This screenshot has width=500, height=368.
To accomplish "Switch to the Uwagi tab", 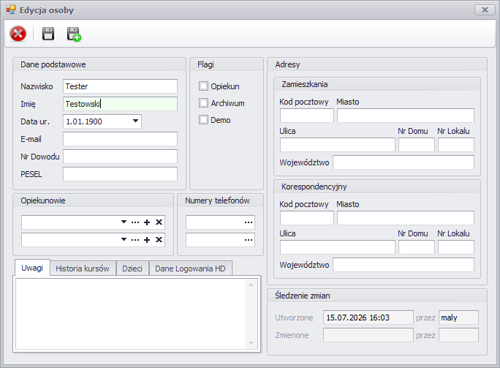I will (32, 268).
